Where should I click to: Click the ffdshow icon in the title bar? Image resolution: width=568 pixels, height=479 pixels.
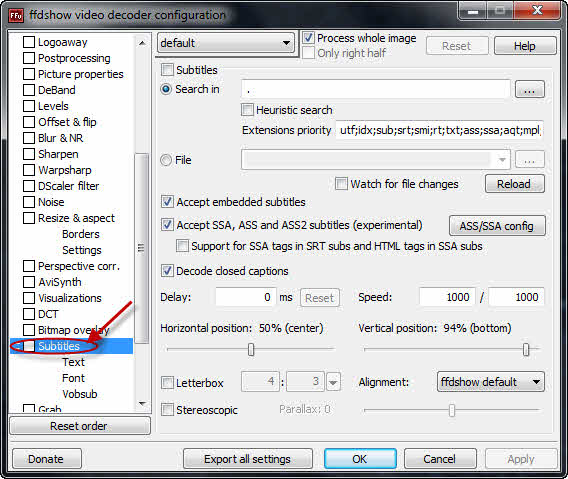click(16, 15)
